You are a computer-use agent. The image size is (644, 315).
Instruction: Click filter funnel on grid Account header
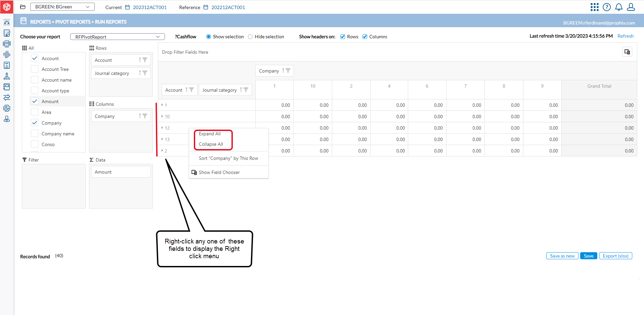(191, 90)
